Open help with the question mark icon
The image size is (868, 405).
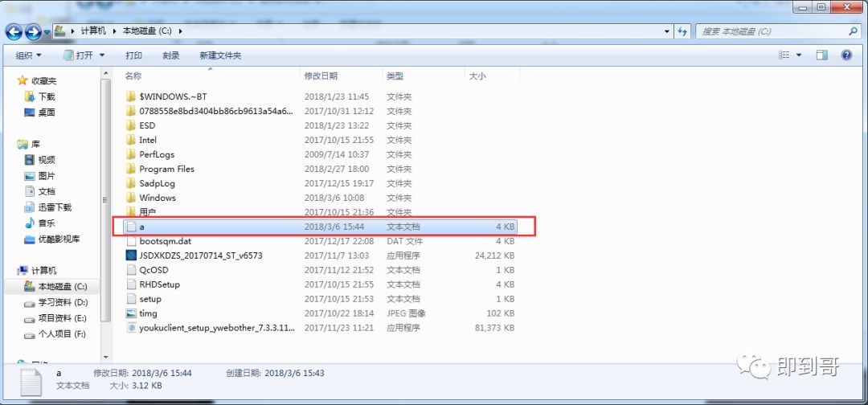pos(846,55)
